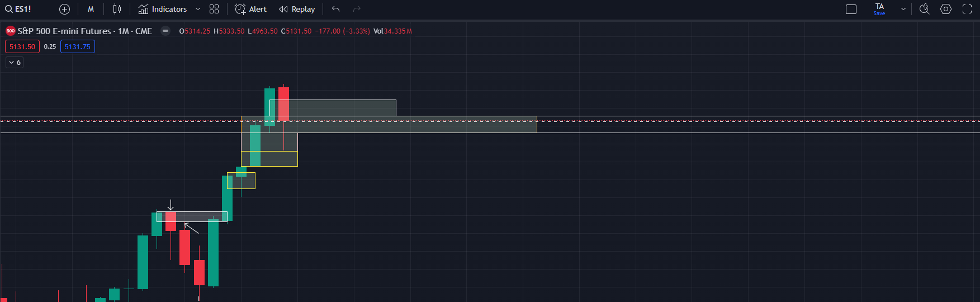
Task: Open chart settings hexagon icon
Action: 946,9
